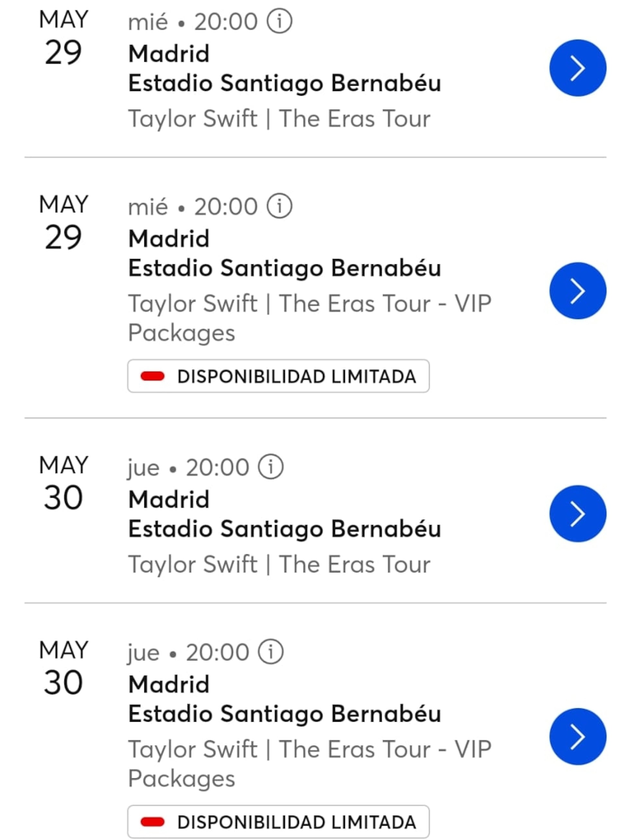630x840 pixels.
Task: Select Madrid heading of first May 30 event
Action: [169, 499]
